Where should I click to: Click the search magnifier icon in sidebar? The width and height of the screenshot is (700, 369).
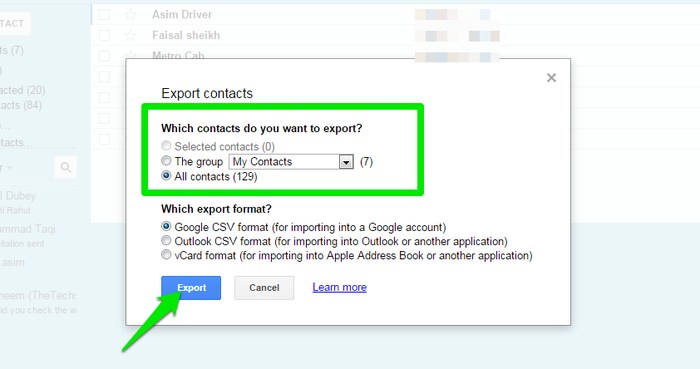click(66, 167)
